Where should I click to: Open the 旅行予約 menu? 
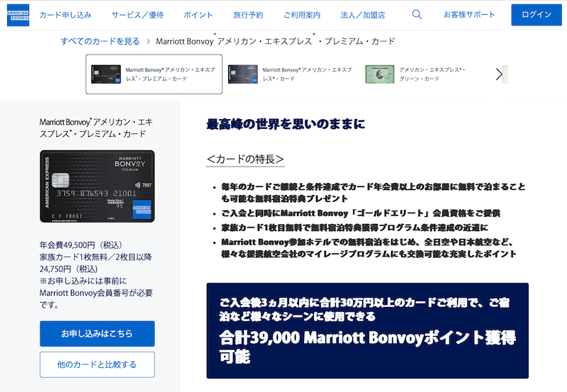click(248, 15)
